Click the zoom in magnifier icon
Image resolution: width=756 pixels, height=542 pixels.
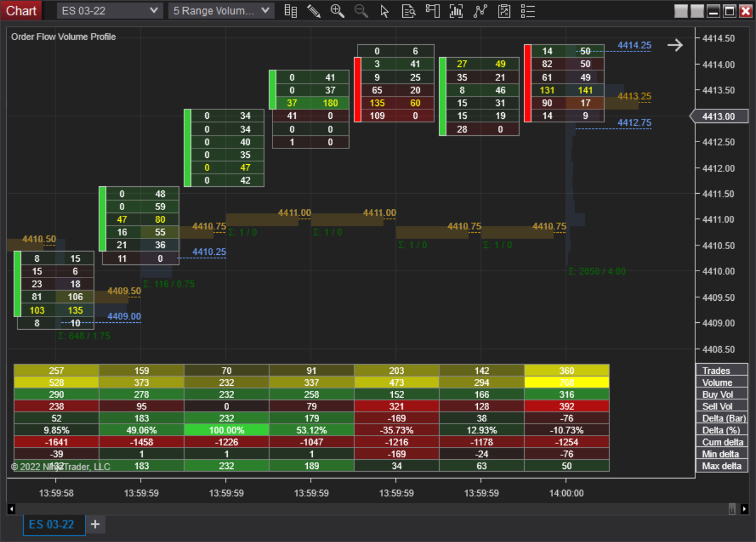pyautogui.click(x=337, y=11)
